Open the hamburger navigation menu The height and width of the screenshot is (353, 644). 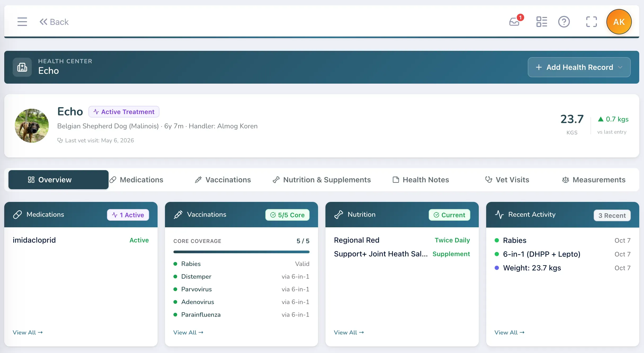(x=22, y=22)
